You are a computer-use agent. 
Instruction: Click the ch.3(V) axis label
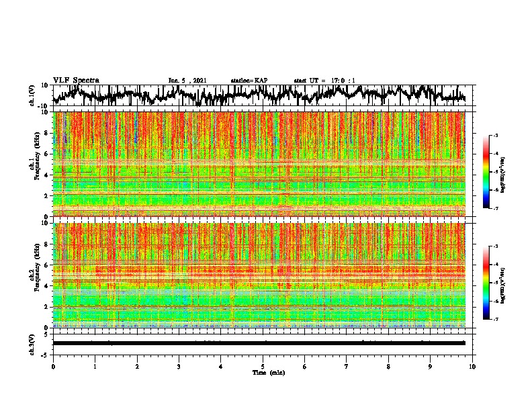point(32,345)
